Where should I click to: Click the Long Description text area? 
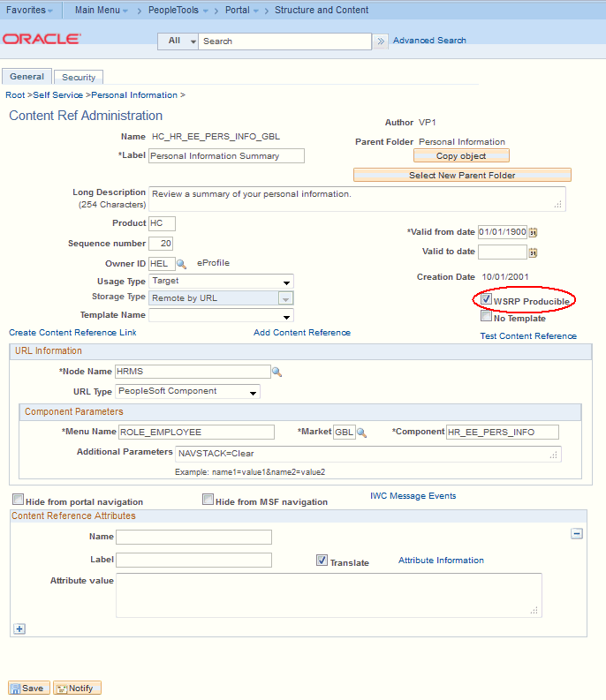pos(357,199)
